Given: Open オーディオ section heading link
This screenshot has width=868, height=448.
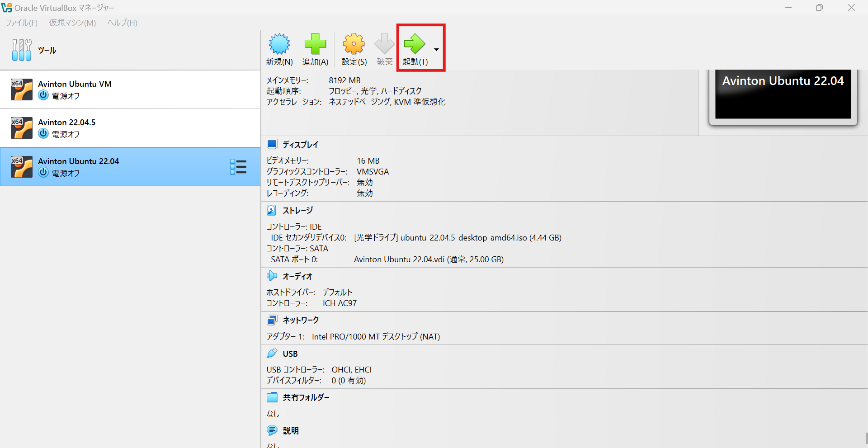Looking at the screenshot, I should pos(297,276).
